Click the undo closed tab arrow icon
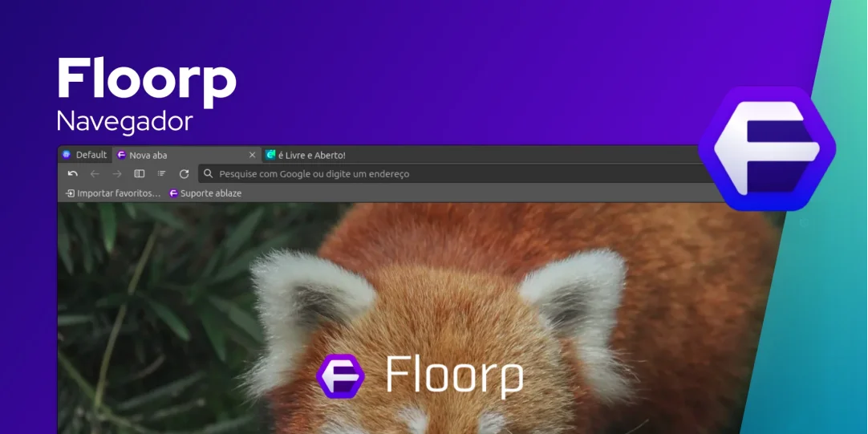 (72, 174)
